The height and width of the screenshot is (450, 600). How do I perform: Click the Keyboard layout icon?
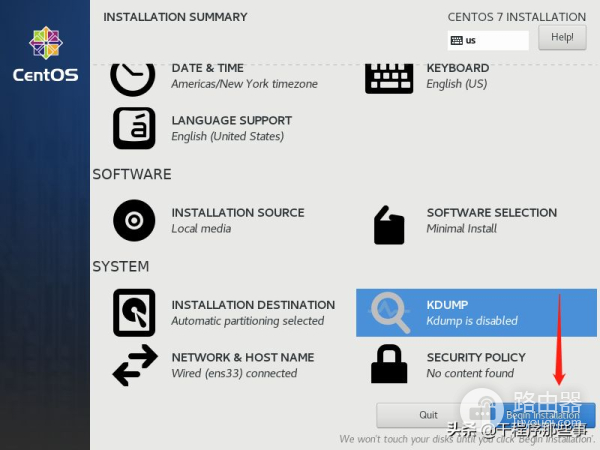389,79
